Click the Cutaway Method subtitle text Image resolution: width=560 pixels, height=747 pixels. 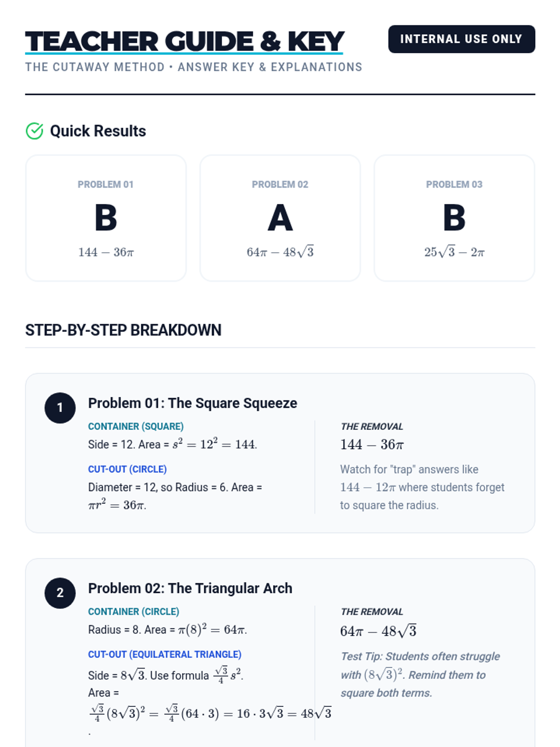pos(194,67)
